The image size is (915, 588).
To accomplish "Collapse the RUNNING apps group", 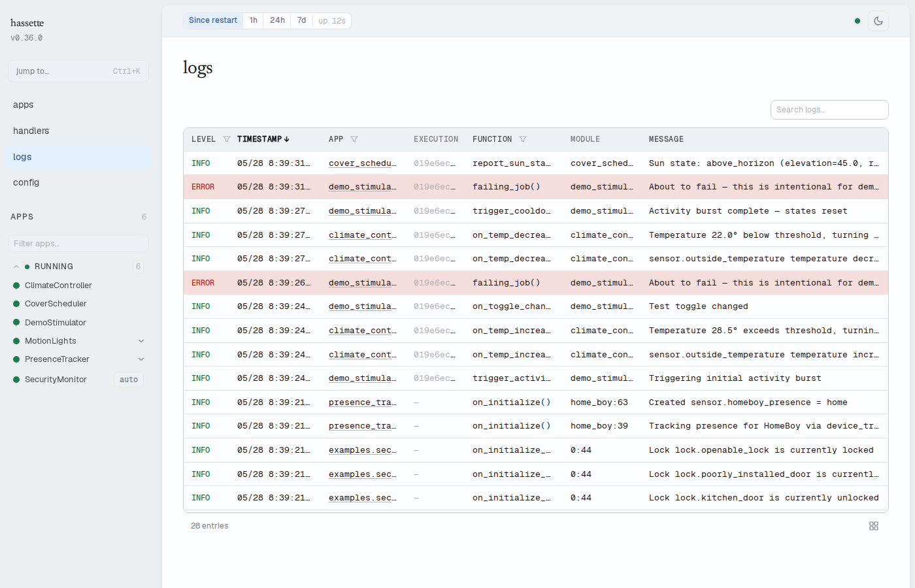I will (16, 267).
